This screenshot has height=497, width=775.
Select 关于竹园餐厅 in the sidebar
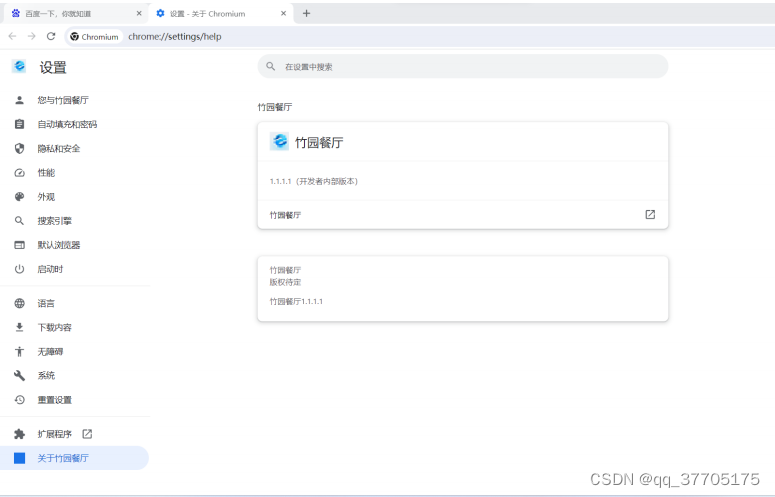tap(74, 458)
